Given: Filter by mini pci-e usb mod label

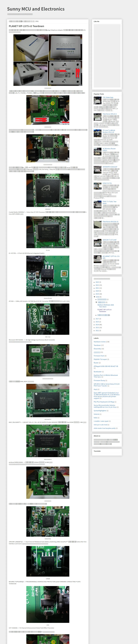Looking at the screenshot, I should point(100,425).
